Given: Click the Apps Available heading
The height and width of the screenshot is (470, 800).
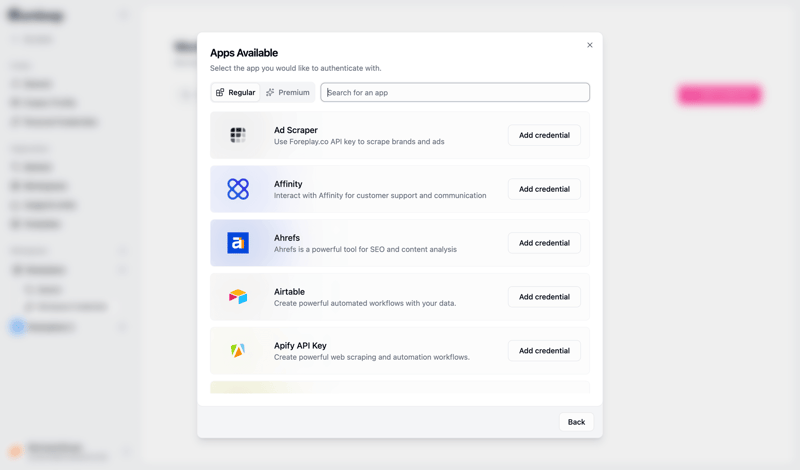Looking at the screenshot, I should click(x=244, y=53).
